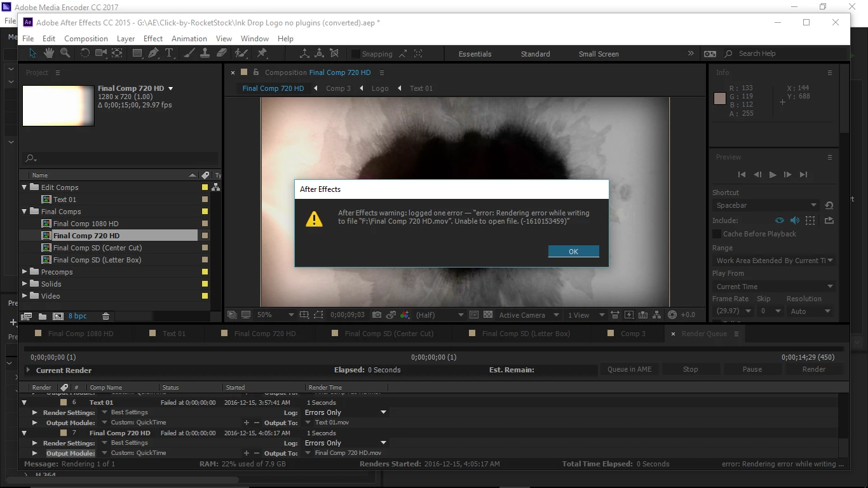Expand the Precomps folder

click(25, 272)
